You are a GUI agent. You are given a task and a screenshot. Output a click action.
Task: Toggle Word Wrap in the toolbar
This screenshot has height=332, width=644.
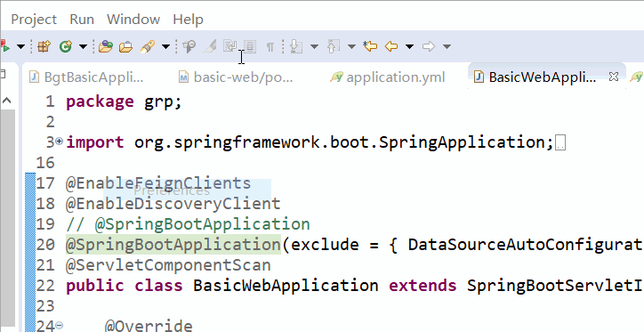point(229,46)
